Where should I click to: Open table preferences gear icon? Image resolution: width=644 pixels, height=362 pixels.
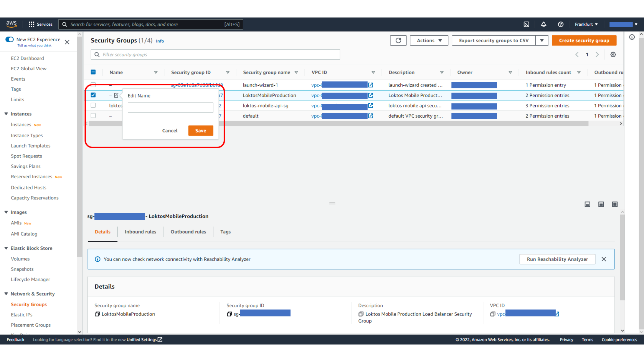pyautogui.click(x=613, y=55)
